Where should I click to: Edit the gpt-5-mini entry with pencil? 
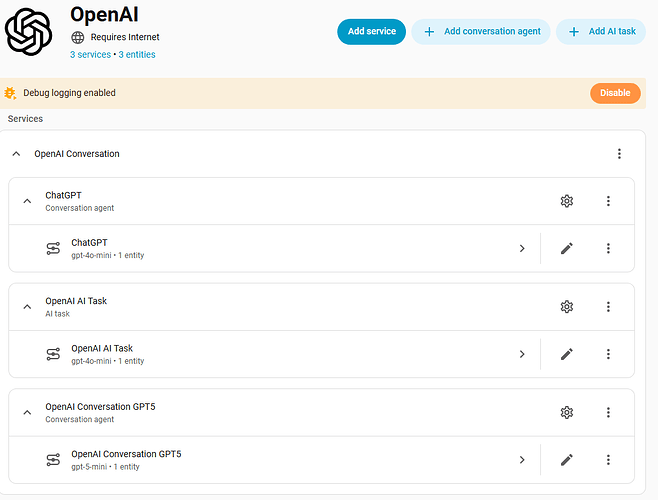coord(567,460)
